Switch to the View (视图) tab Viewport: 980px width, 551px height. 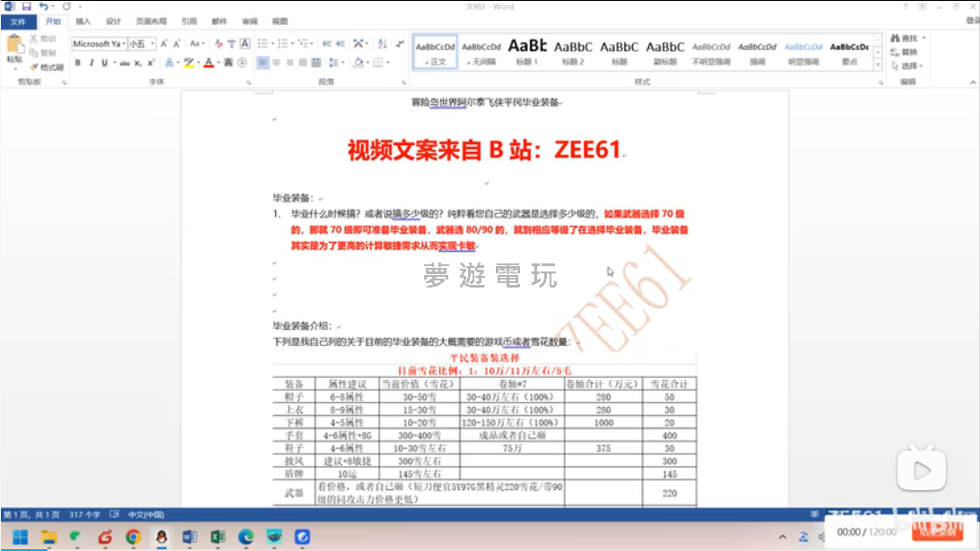point(280,22)
